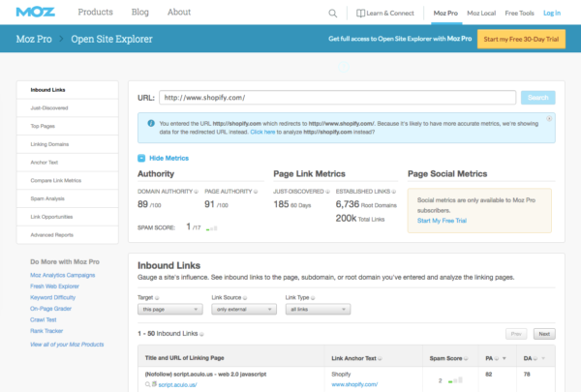Select the Moz Local tab
Image resolution: width=581 pixels, height=392 pixels.
point(481,14)
